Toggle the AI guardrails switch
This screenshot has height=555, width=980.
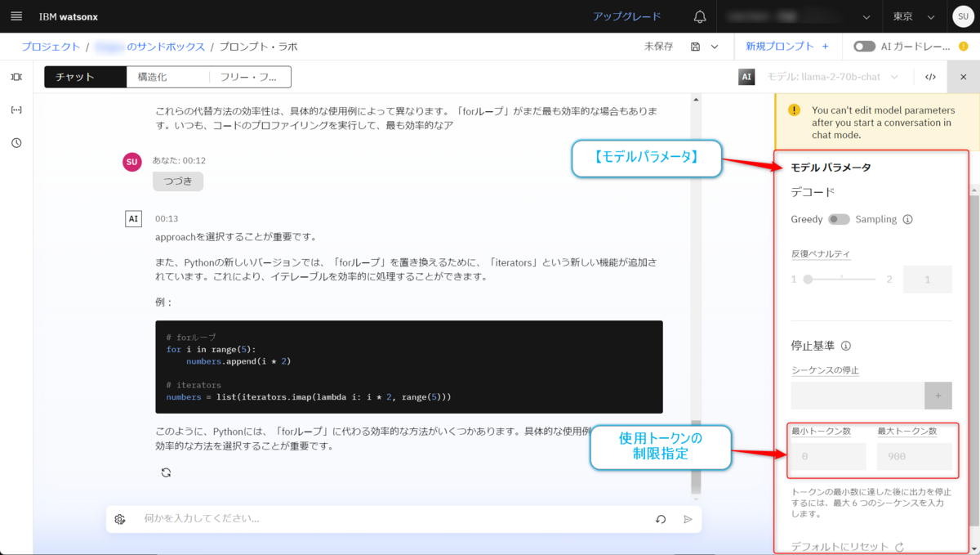(x=864, y=47)
